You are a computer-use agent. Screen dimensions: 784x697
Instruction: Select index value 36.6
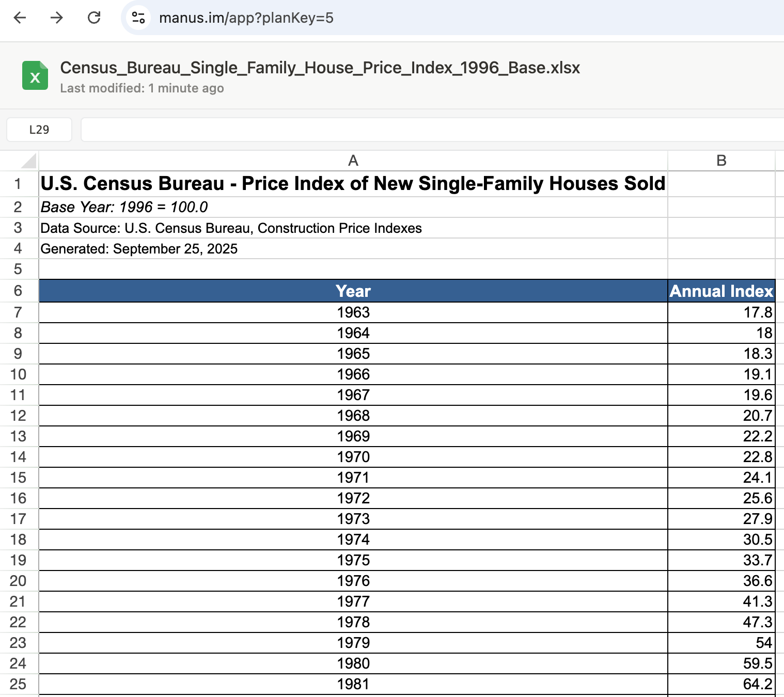tap(722, 581)
